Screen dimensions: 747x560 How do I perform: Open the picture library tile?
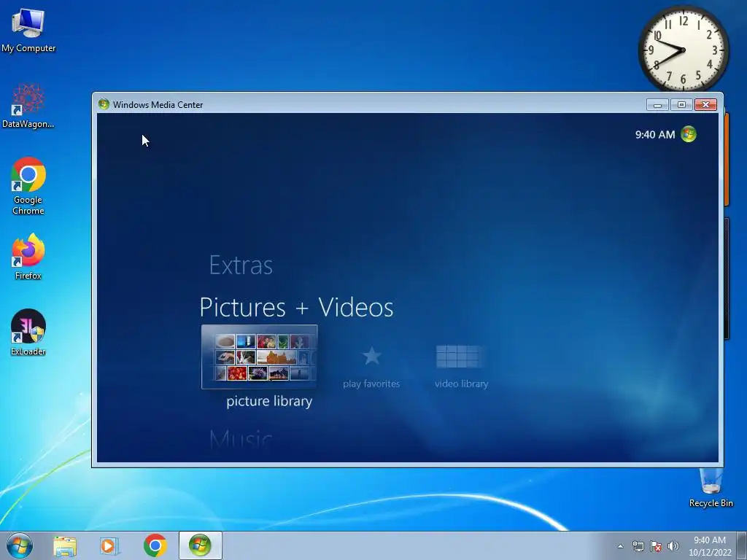tap(259, 357)
